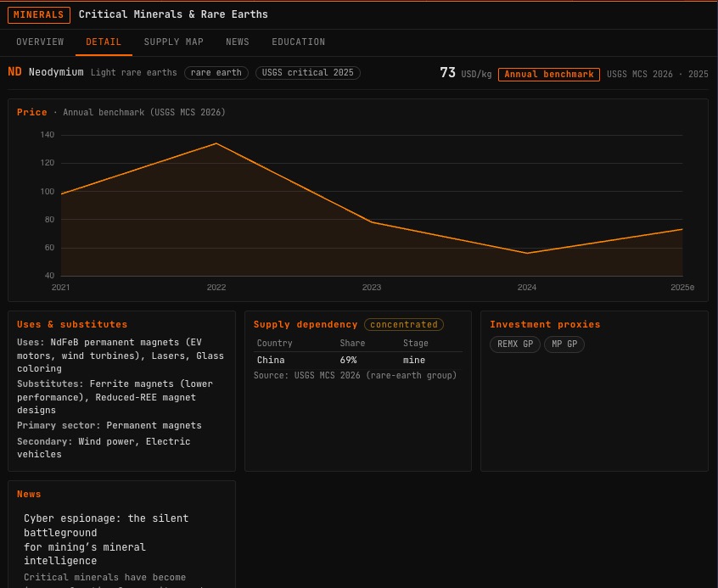Click the 2022 peak on price chart

(216, 143)
